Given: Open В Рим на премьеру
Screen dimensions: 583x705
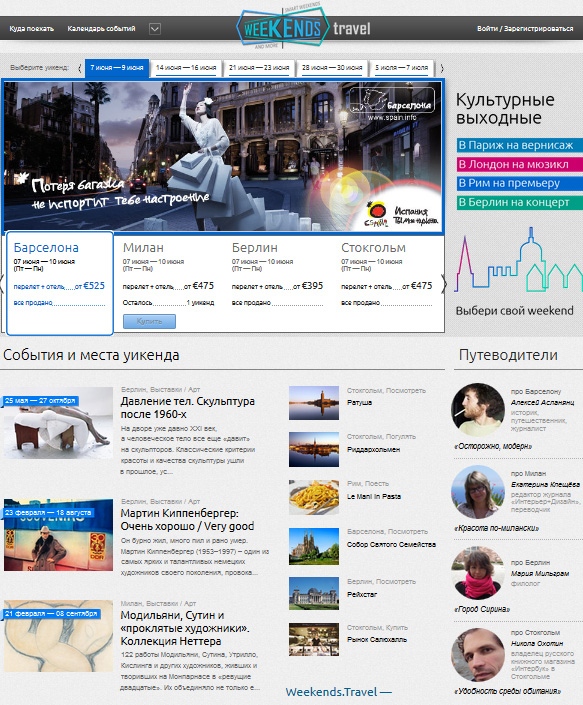Looking at the screenshot, I should click(x=520, y=183).
